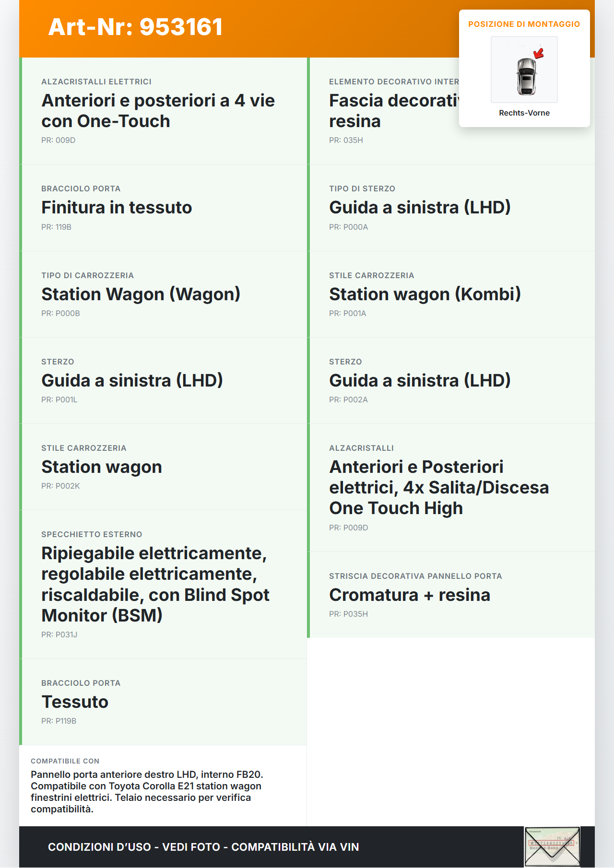Click the Posizione di Montaggio label
The width and height of the screenshot is (614, 868).
[x=524, y=24]
